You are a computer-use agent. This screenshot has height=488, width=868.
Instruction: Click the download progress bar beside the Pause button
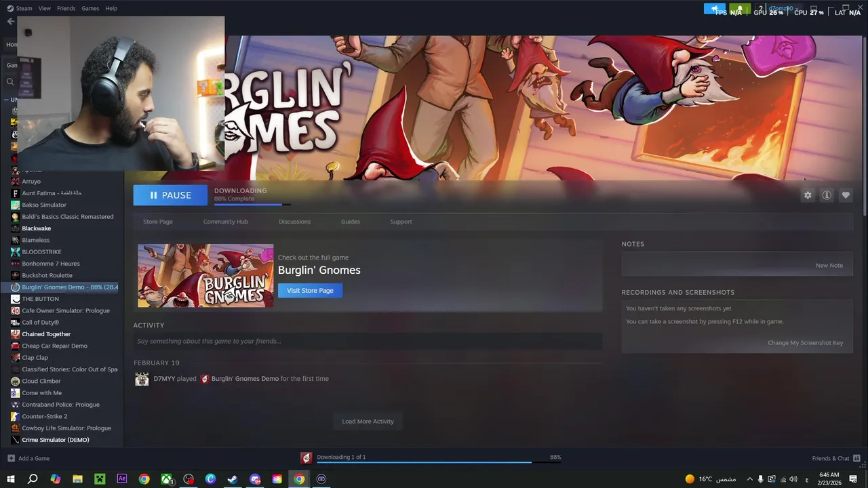tap(252, 204)
